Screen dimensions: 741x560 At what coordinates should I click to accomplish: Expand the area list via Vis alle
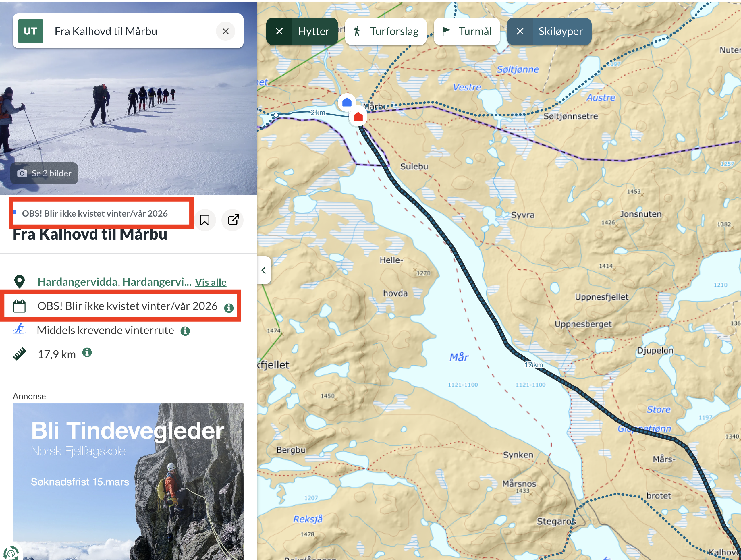point(210,282)
